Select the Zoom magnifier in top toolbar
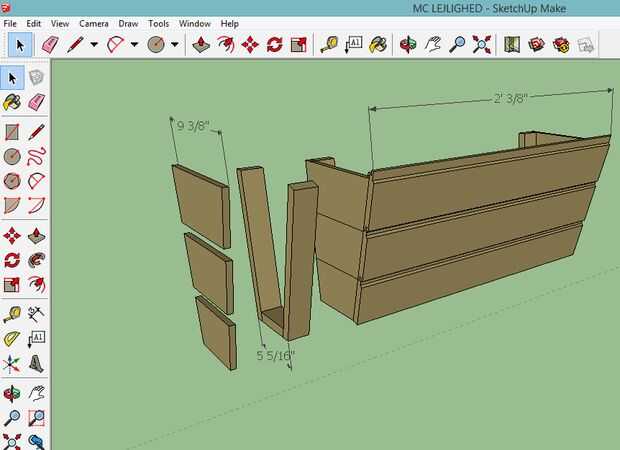Screen dimensions: 620x450 tap(457, 45)
